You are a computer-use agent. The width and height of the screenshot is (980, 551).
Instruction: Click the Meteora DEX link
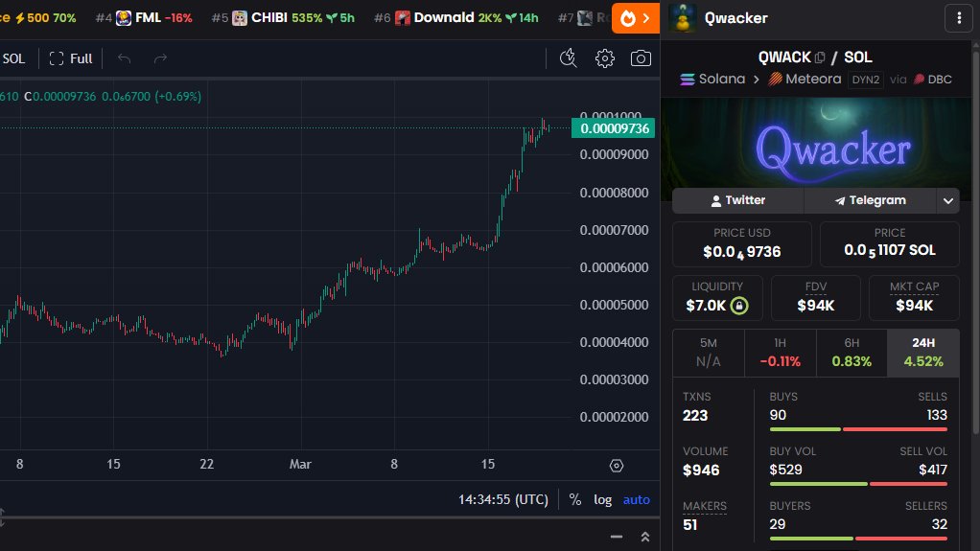pyautogui.click(x=805, y=80)
